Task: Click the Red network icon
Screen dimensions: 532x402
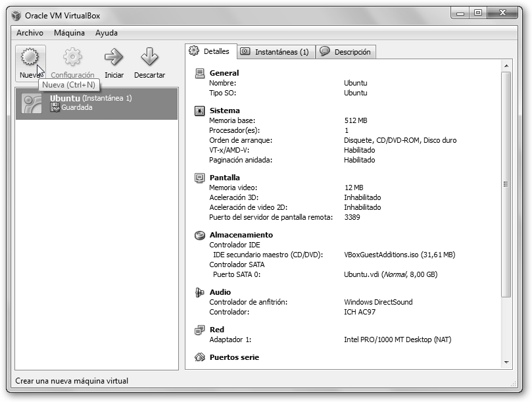Action: click(200, 330)
